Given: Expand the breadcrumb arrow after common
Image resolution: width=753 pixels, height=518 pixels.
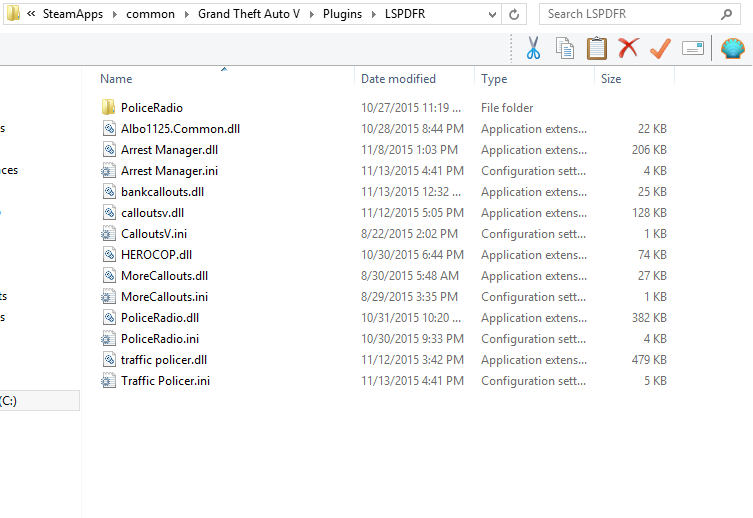Looking at the screenshot, I should tap(186, 14).
